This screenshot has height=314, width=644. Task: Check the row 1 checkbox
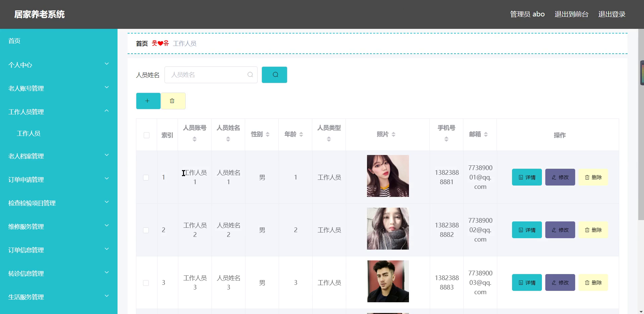[x=146, y=177]
